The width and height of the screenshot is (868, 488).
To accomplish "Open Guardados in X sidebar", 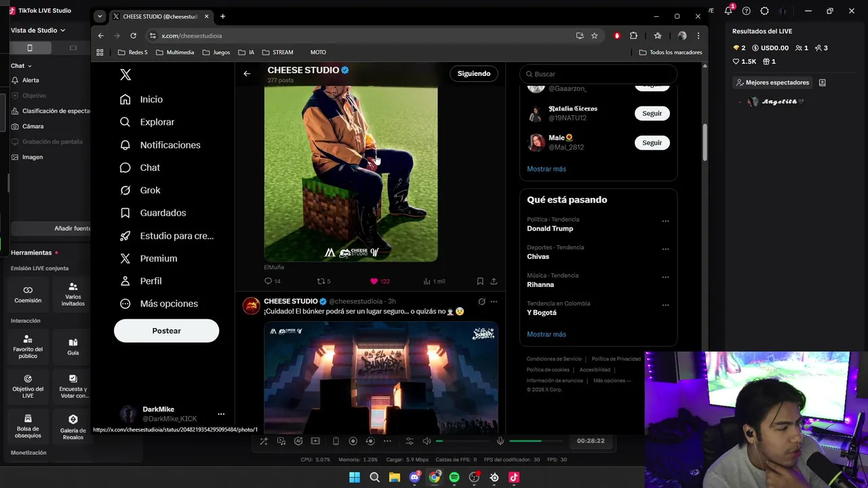I will (153, 213).
